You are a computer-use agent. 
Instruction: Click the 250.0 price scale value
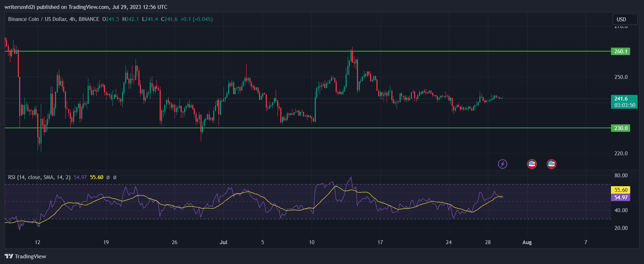pos(621,77)
